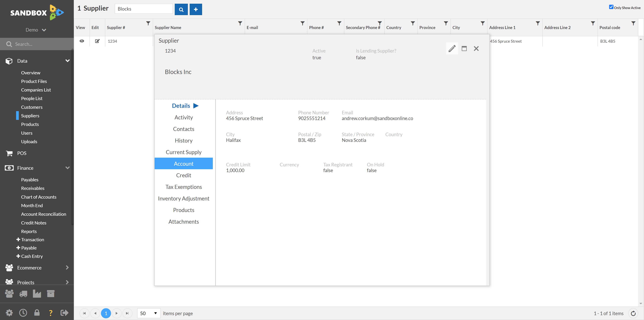Open Chart of Accounts
This screenshot has width=644, height=320.
[39, 197]
